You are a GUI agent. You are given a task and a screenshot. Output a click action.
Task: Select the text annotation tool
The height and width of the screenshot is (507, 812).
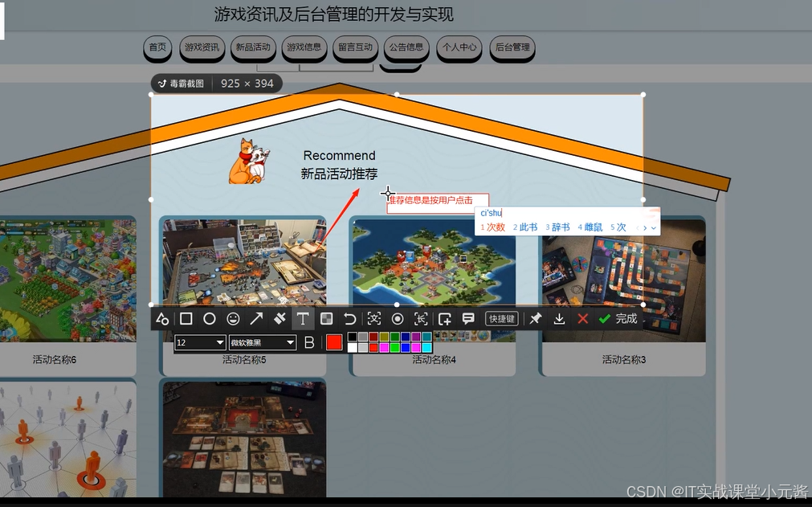click(303, 319)
